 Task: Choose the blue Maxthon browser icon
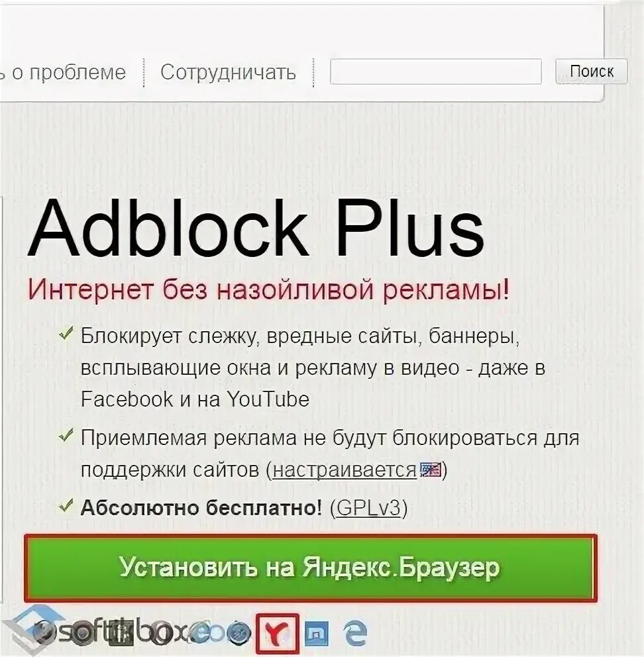tap(317, 633)
